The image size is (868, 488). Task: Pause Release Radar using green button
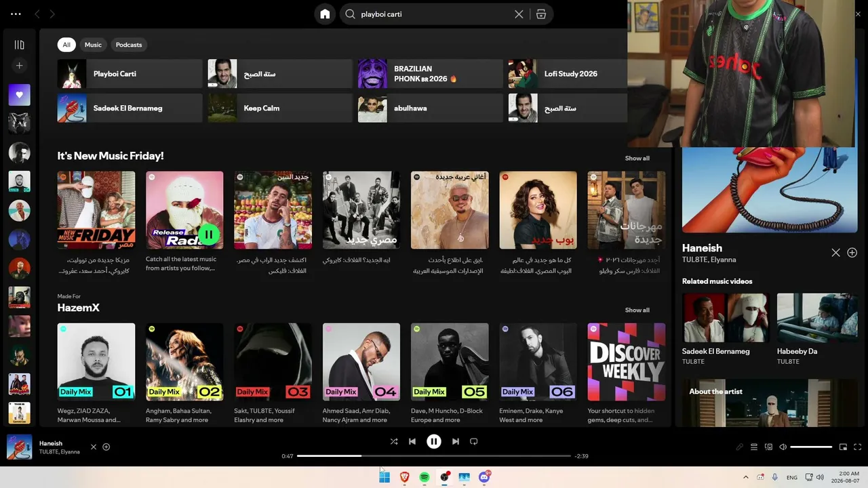[x=209, y=235]
